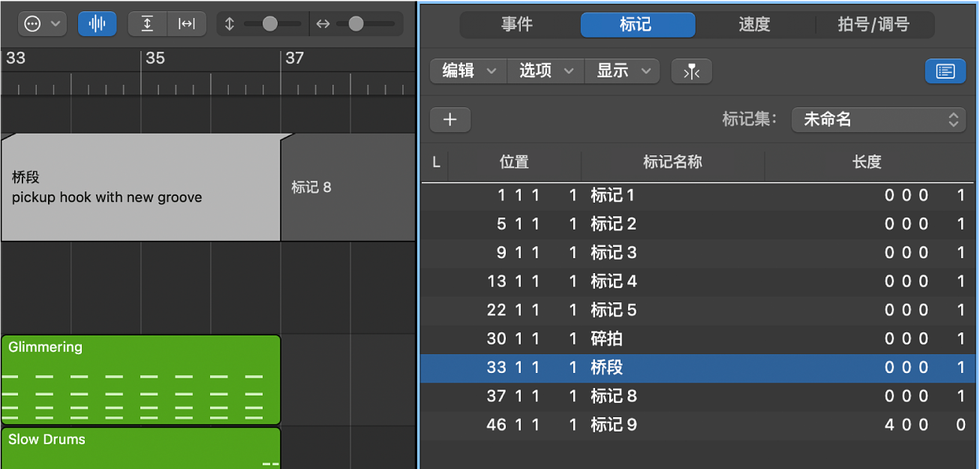Switch to the 速度 tab

(x=754, y=25)
